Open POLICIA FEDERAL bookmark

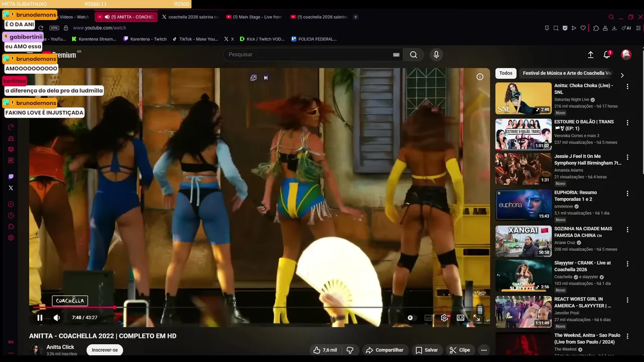(314, 39)
